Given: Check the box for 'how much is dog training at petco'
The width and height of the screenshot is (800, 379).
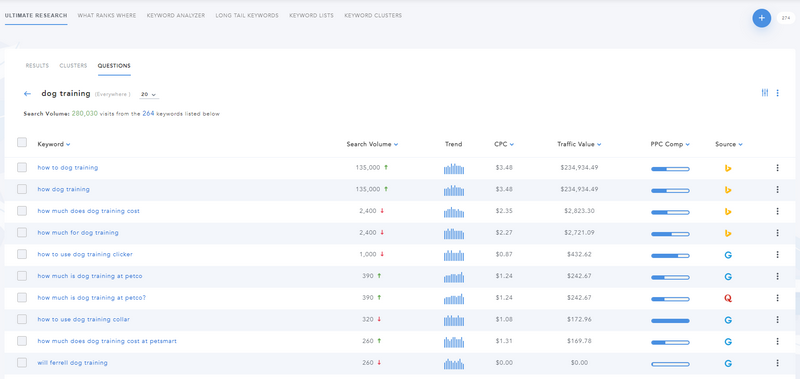Looking at the screenshot, I should (x=22, y=275).
